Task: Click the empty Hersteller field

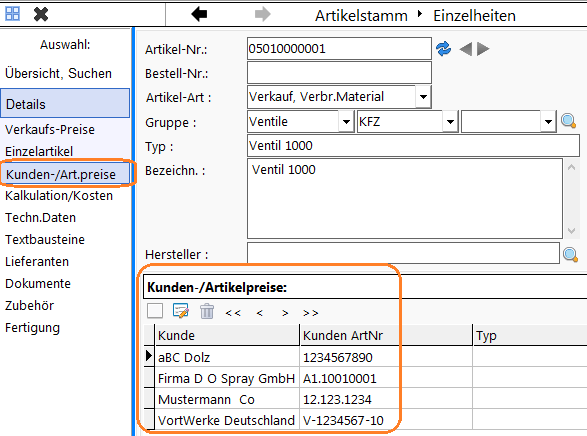Action: tap(403, 253)
